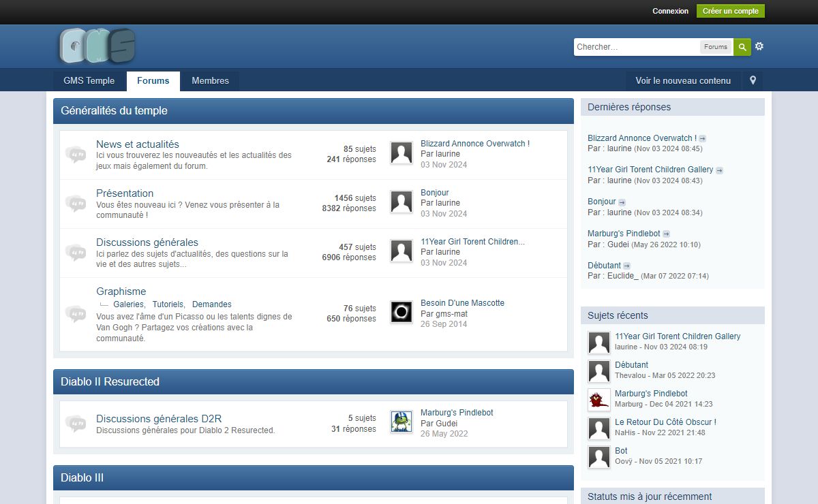Click Gudei's avatar beside Marburg's Pindlebot

(x=402, y=422)
